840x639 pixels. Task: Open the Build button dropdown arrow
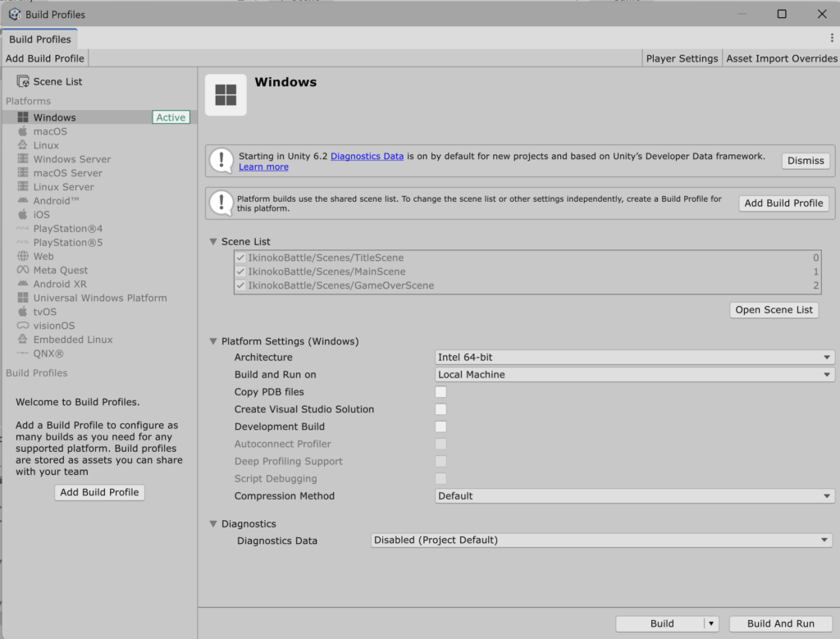pyautogui.click(x=711, y=623)
